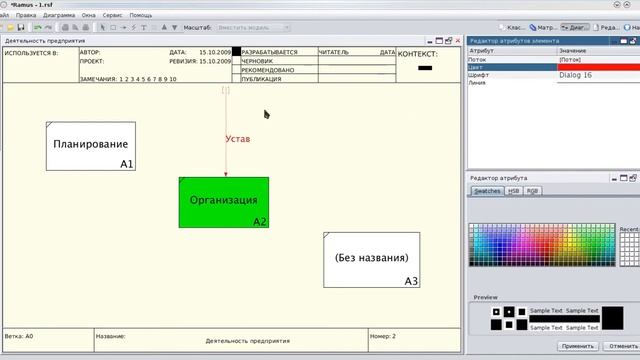The image size is (640, 360).
Task: Select the text T tool
Action: click(x=144, y=27)
